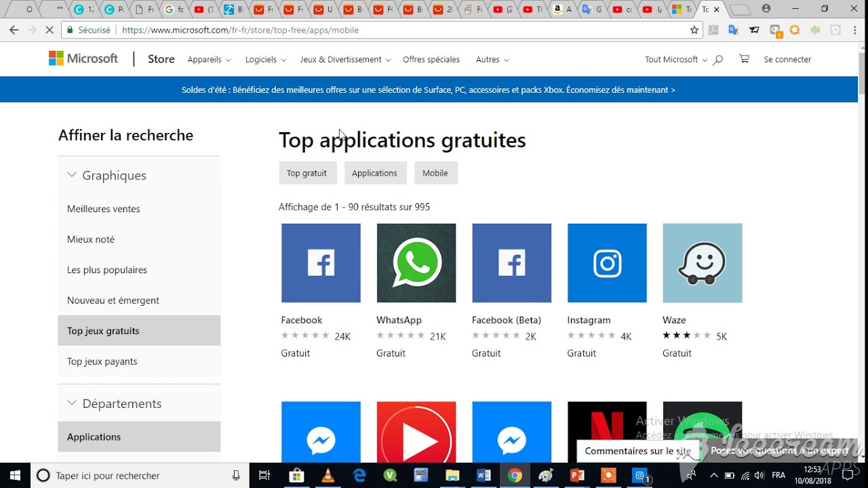Click Se connecter link

coord(787,60)
